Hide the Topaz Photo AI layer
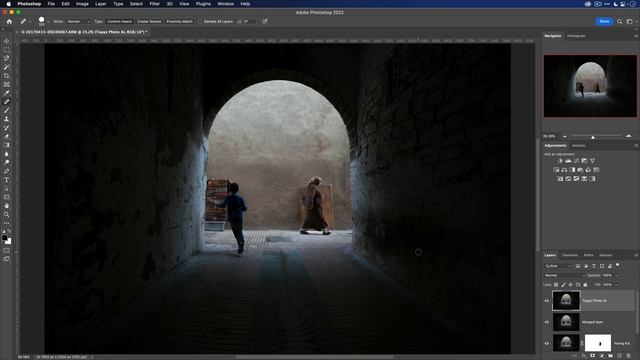 tap(547, 301)
